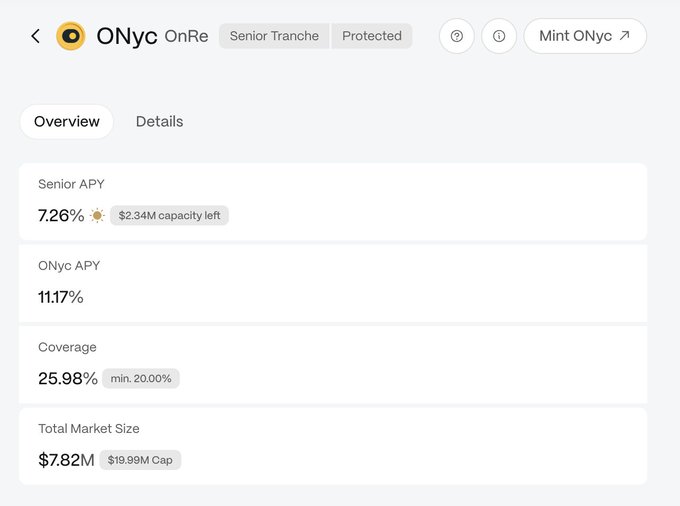The height and width of the screenshot is (506, 680).
Task: Select the 7.26% Senior APY value
Action: [61, 215]
